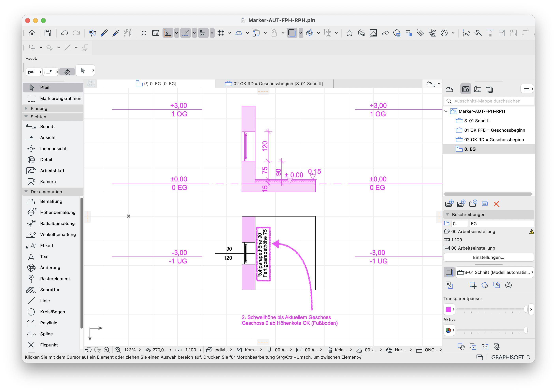This screenshot has height=392, width=557.
Task: Click the red delete X in navigator
Action: tap(496, 204)
